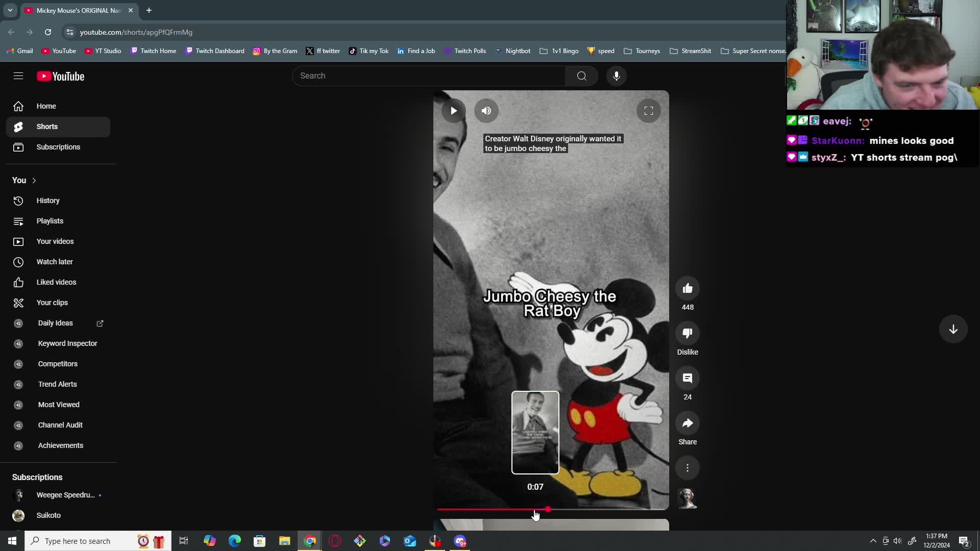Open the Find a Job LinkedIn bookmark
Viewport: 980px width, 551px height.
[416, 51]
